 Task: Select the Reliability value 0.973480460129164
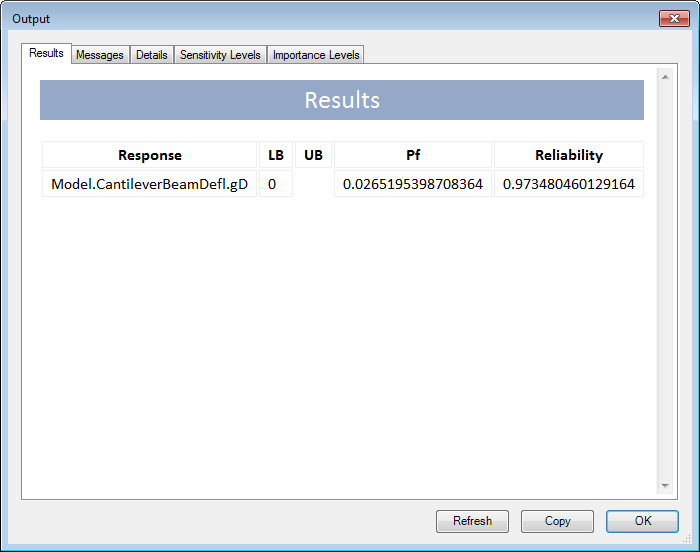pyautogui.click(x=568, y=184)
